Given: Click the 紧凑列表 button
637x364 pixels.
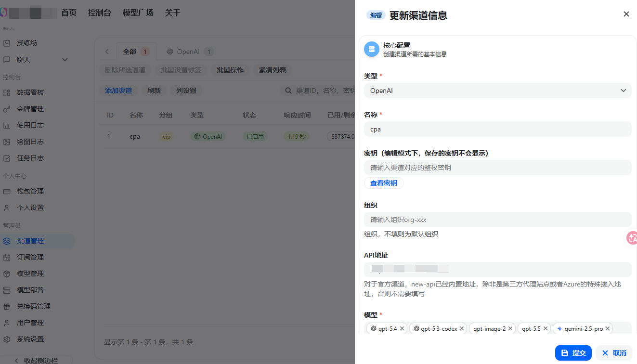Looking at the screenshot, I should (x=273, y=70).
